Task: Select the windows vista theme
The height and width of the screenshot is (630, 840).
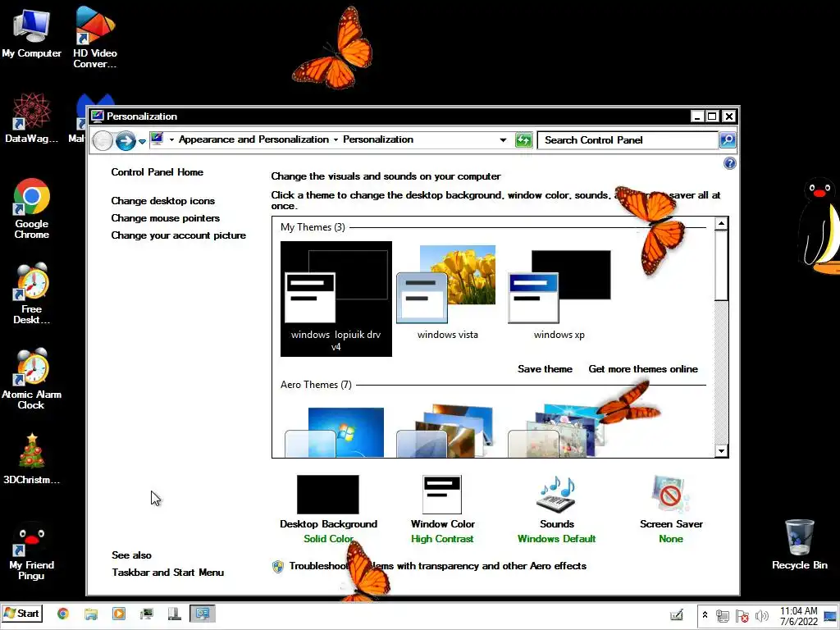Action: pos(447,293)
